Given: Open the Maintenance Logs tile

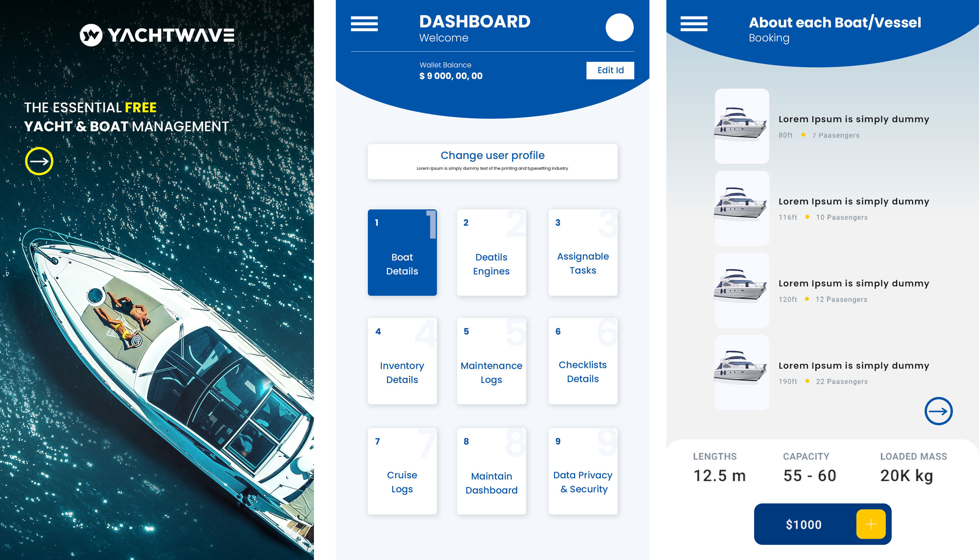Looking at the screenshot, I should 491,361.
